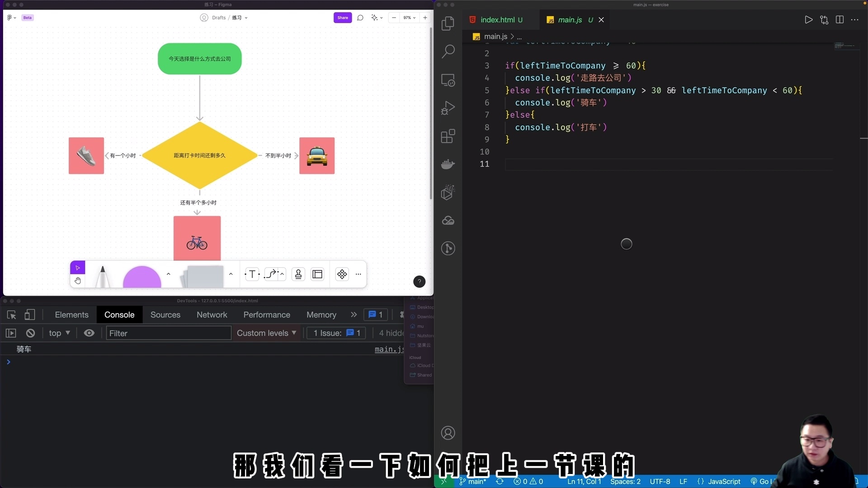Select the purple circle shape in the toolbar
868x488 pixels.
click(142, 277)
